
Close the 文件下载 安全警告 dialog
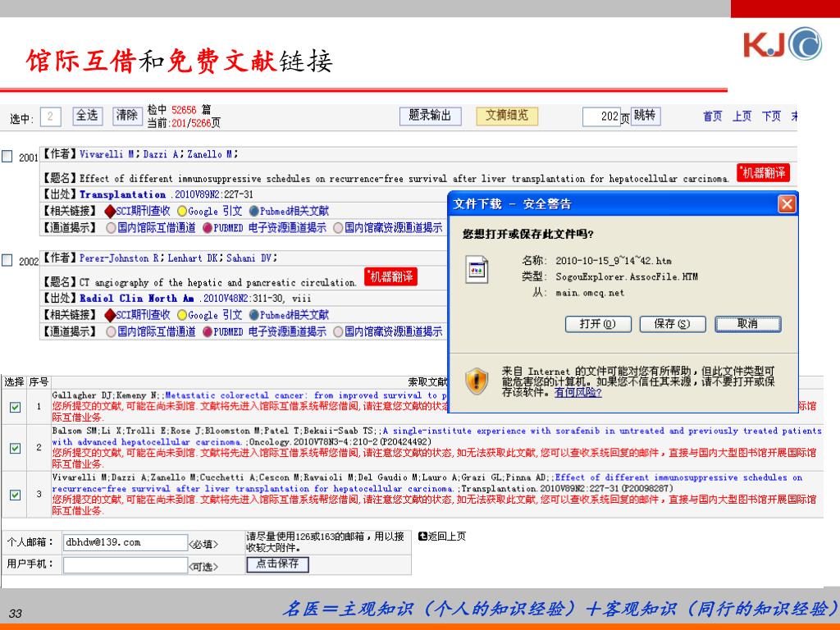[x=787, y=204]
